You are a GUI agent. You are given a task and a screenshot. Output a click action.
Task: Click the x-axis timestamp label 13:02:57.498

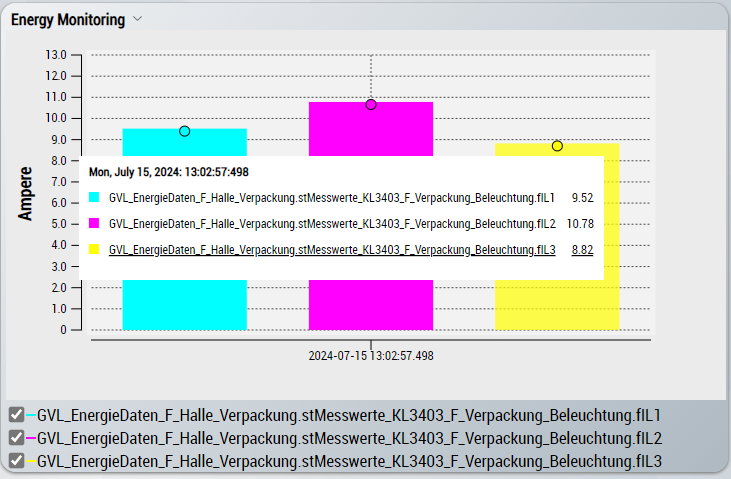[x=371, y=355]
